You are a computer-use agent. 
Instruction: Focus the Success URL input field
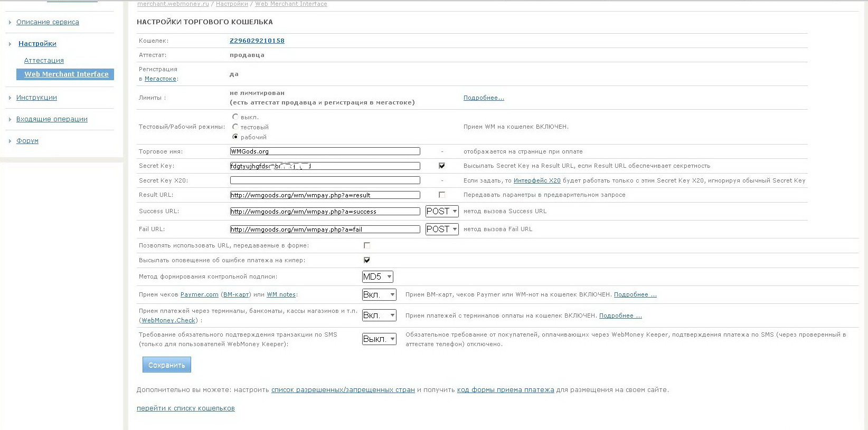(325, 212)
